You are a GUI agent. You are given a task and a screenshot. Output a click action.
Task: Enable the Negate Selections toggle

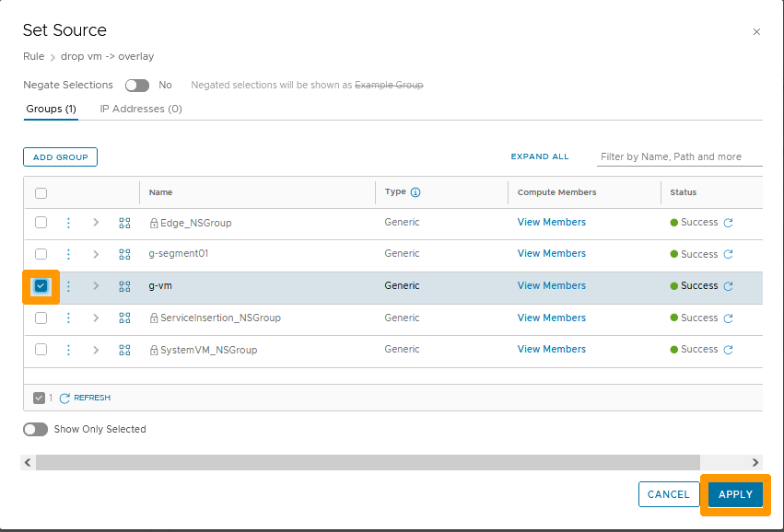click(x=136, y=85)
